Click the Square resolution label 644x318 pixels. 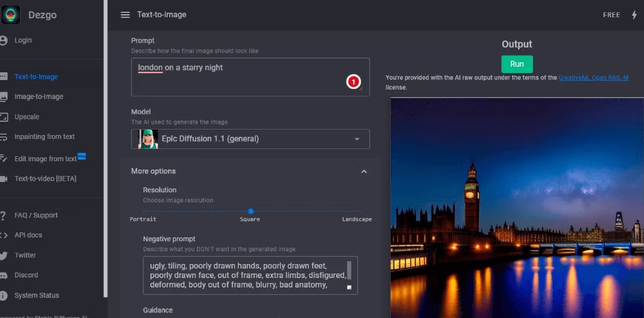250,219
